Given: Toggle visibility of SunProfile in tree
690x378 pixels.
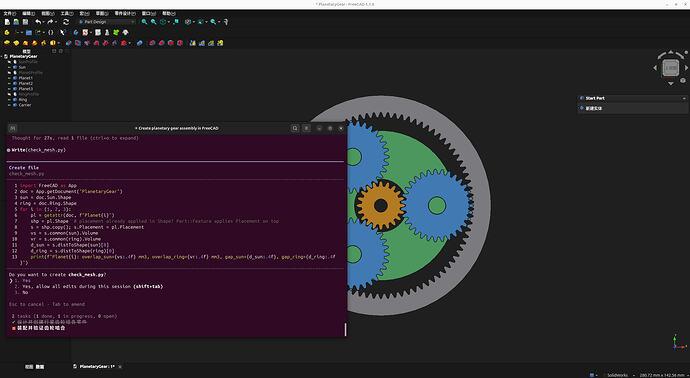Looking at the screenshot, I should click(x=9, y=62).
